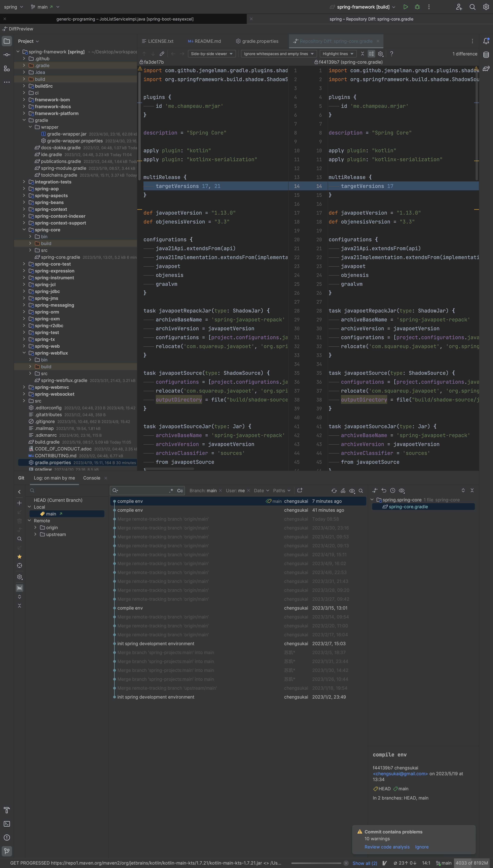Image resolution: width=493 pixels, height=868 pixels.
Task: Open the Database tool window icon
Action: point(486,55)
